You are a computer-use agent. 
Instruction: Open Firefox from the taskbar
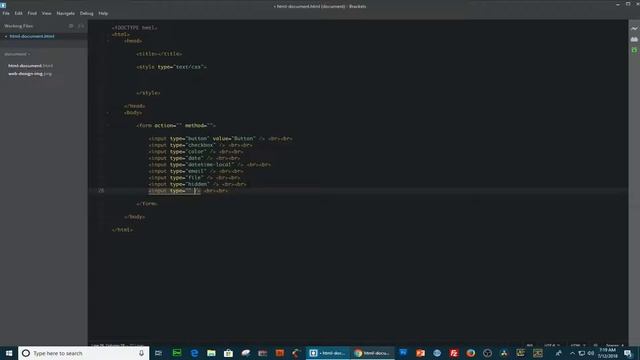470,353
